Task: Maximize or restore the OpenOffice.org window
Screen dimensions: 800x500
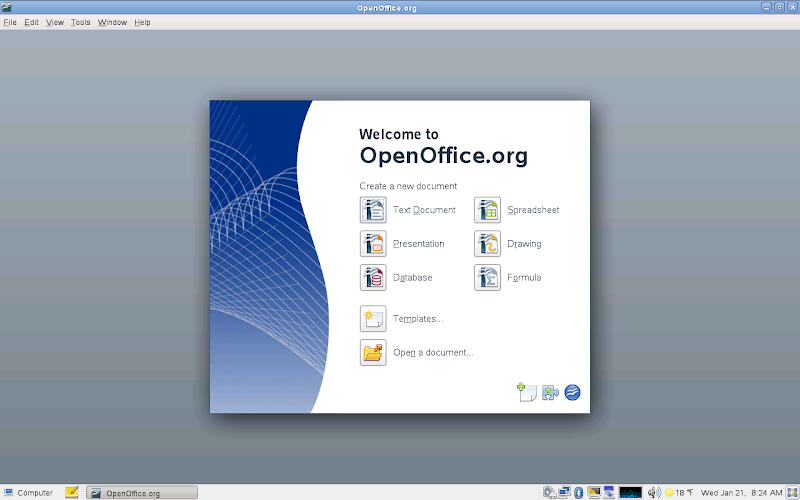Action: [x=780, y=7]
